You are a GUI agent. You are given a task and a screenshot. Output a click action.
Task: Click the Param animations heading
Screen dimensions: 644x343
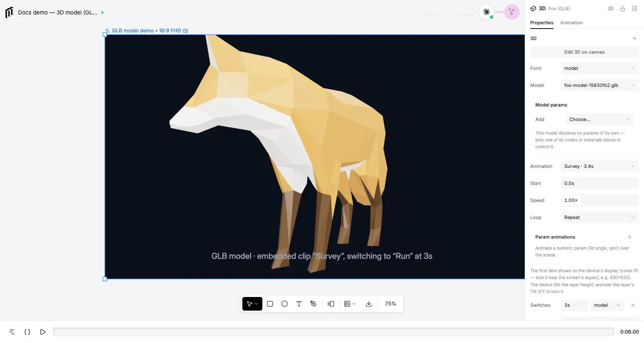[x=555, y=237]
